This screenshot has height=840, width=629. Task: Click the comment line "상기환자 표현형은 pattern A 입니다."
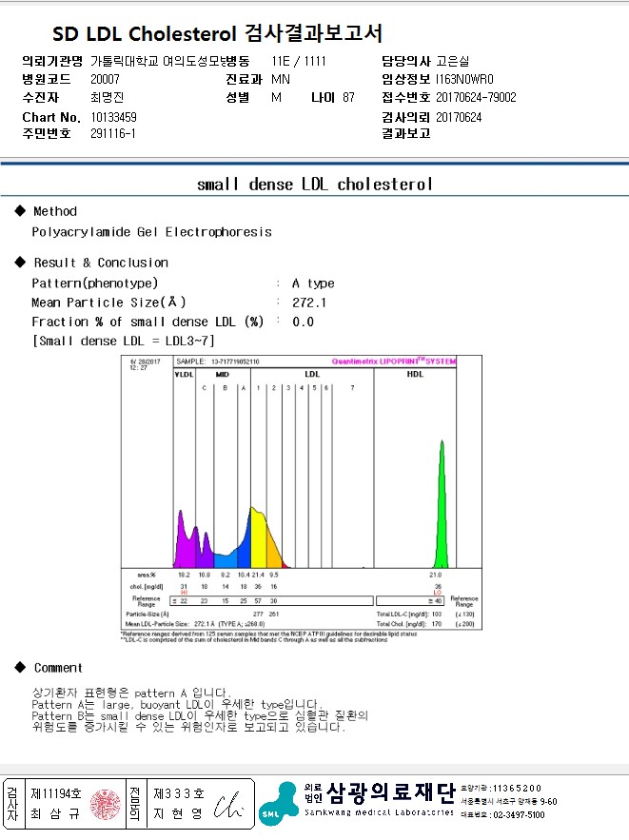click(x=131, y=693)
